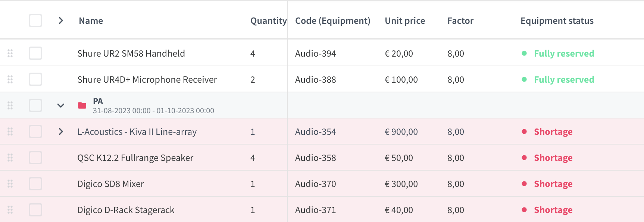Expand the L-Acoustics Kiva II Line-array item
The image size is (644, 222).
[61, 131]
